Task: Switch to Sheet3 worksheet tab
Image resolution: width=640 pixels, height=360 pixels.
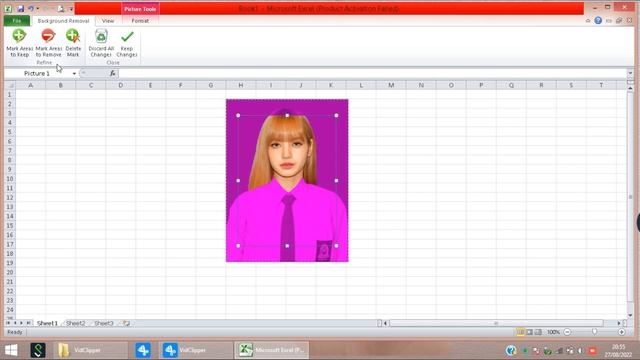Action: pyautogui.click(x=104, y=323)
